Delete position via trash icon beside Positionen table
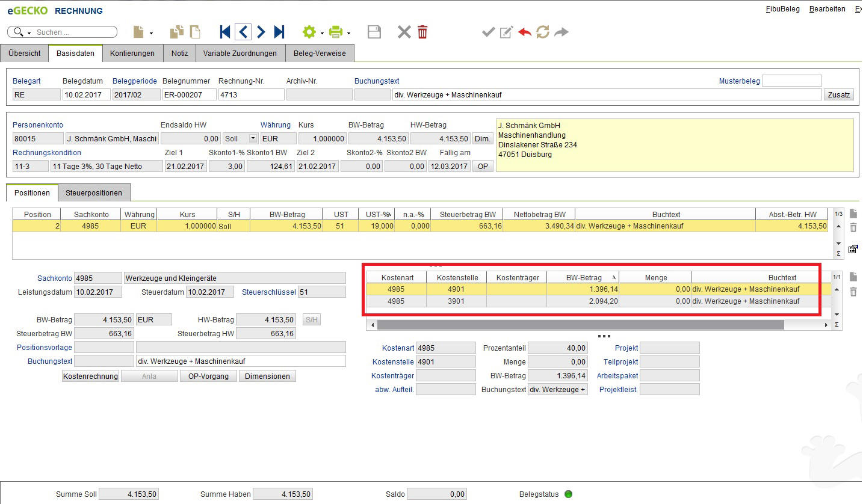 853,227
